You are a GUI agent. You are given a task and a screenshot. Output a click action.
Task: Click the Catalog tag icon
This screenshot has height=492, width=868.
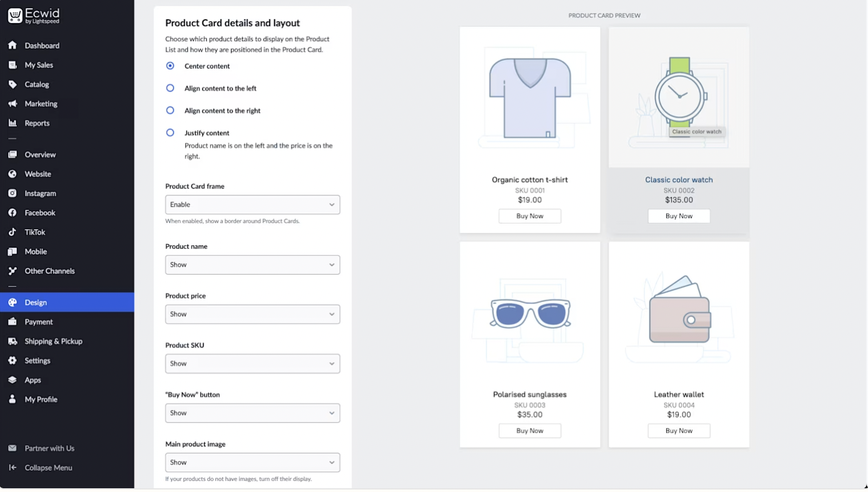tap(12, 84)
